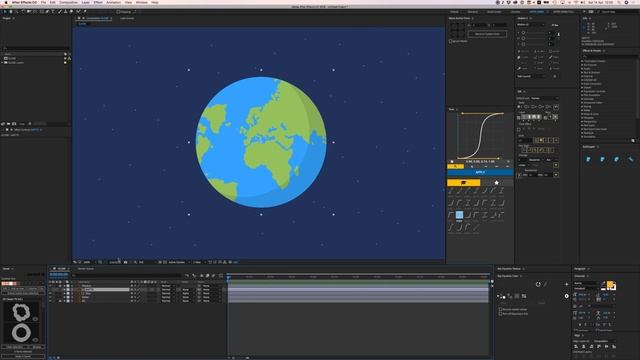Click the Align Vertical Center icon in Align panel

pos(606,347)
